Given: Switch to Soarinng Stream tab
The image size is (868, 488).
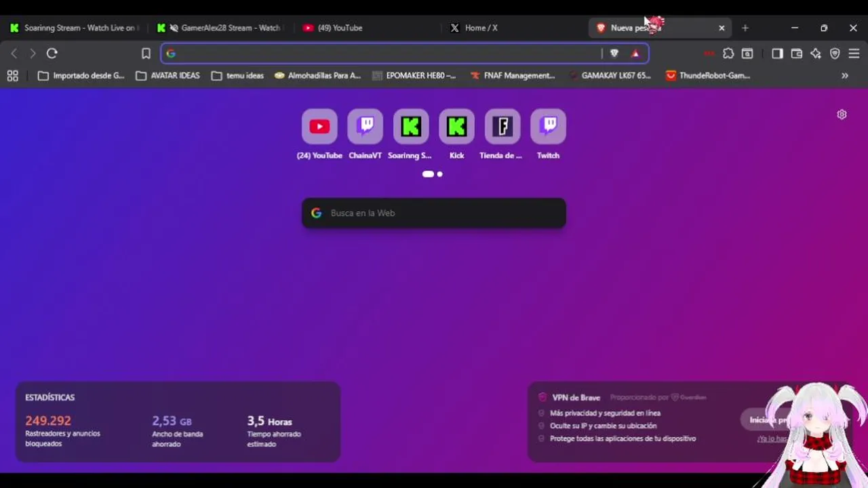Looking at the screenshot, I should click(x=76, y=28).
